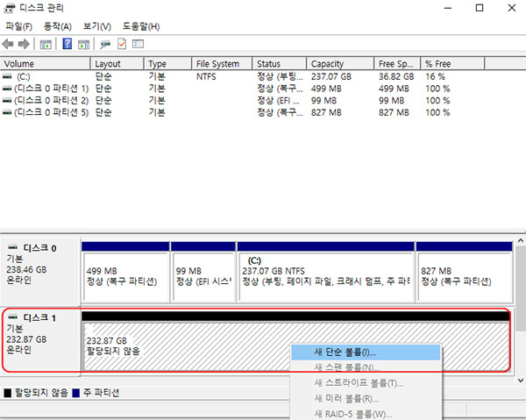Click the disk connect toolbar icon

tap(106, 44)
